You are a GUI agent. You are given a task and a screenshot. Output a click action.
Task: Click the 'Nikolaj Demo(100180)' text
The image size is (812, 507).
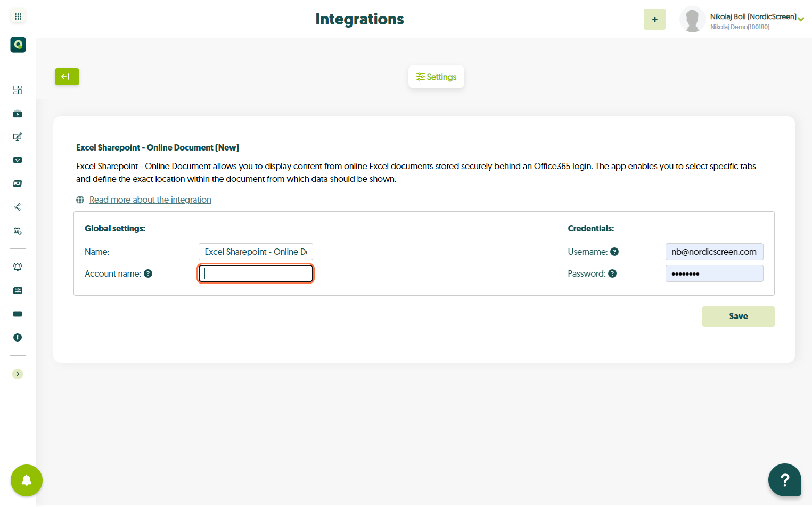(x=740, y=27)
